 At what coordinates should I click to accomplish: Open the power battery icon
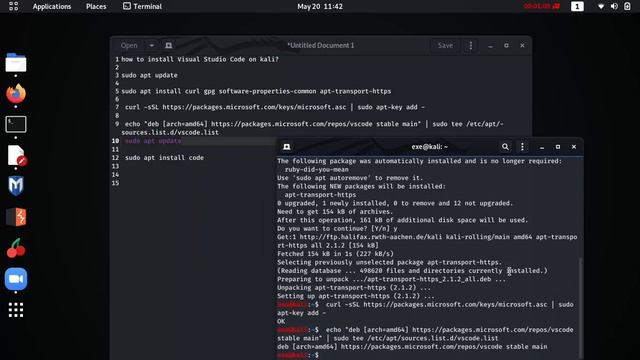point(627,7)
